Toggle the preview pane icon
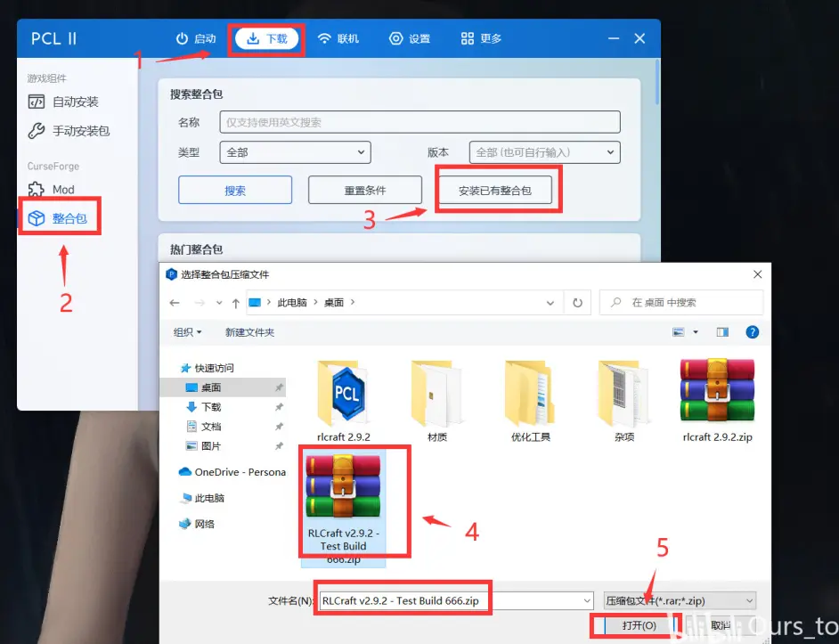The height and width of the screenshot is (644, 839). pyautogui.click(x=722, y=332)
